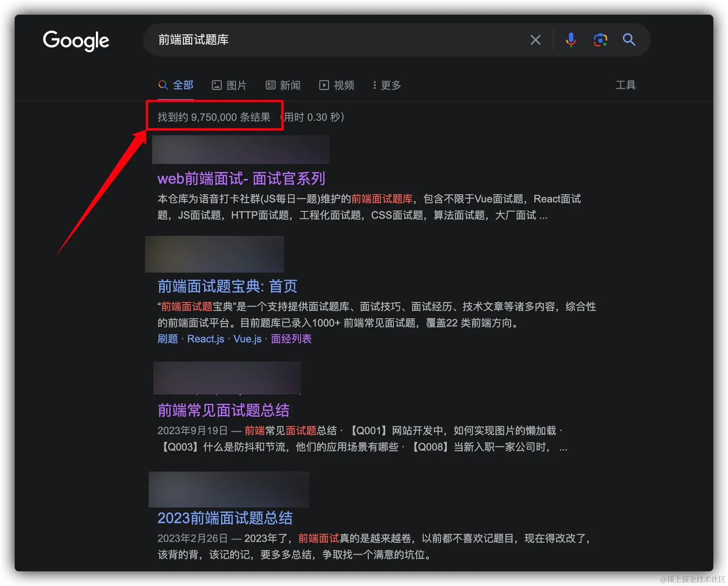Click blurred site header above 前端常见面试题总结 result
Screen dimensions: 728x586
click(x=227, y=378)
